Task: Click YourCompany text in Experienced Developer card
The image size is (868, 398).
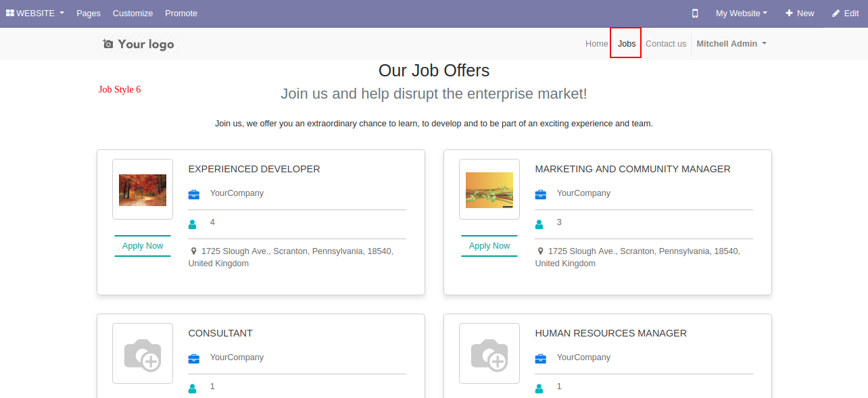Action: pos(237,193)
